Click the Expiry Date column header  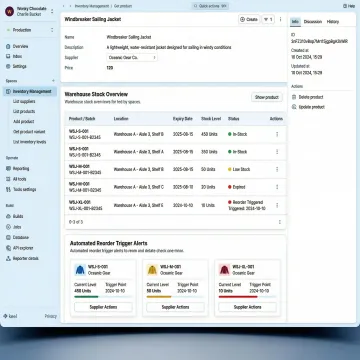183,119
